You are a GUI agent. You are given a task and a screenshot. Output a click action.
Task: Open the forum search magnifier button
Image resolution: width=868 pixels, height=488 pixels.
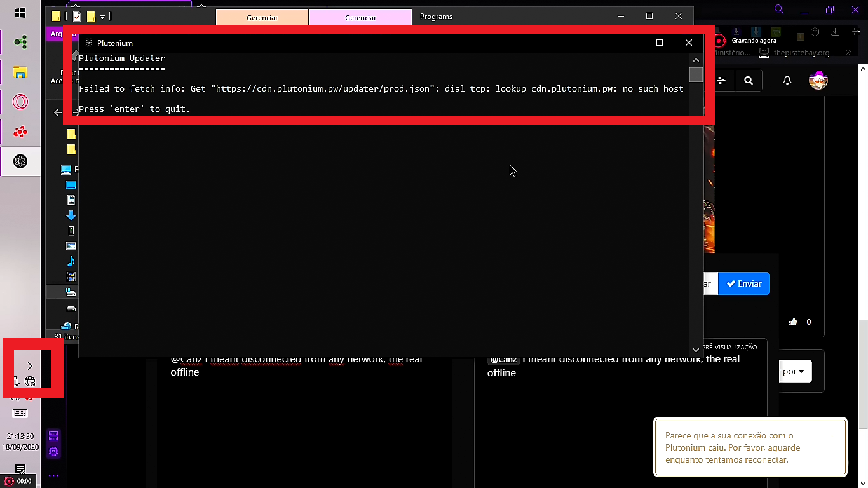pos(749,80)
